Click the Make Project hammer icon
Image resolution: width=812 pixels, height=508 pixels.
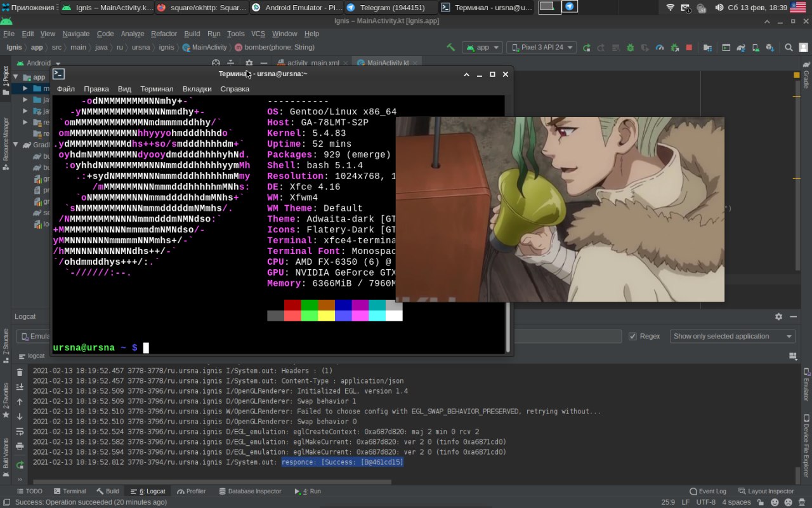point(451,48)
